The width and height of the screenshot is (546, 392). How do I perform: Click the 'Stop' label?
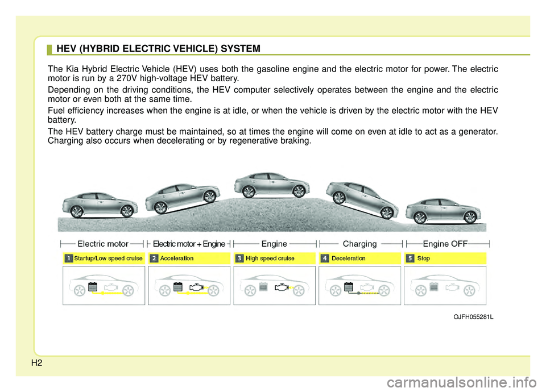click(x=423, y=258)
